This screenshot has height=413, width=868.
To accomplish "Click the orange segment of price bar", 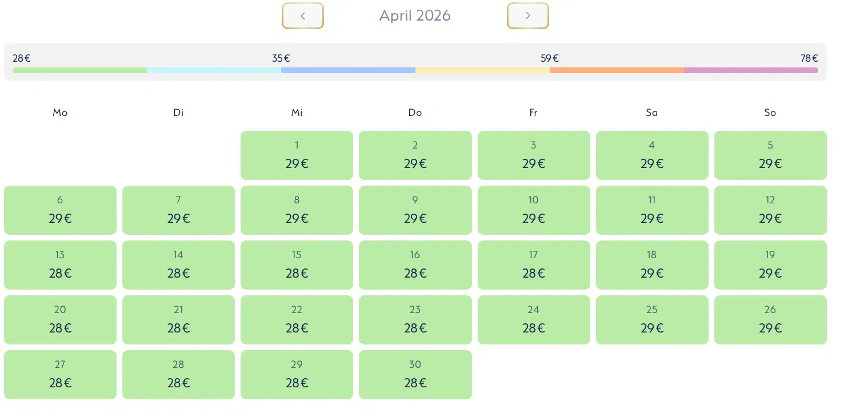I will 617,70.
